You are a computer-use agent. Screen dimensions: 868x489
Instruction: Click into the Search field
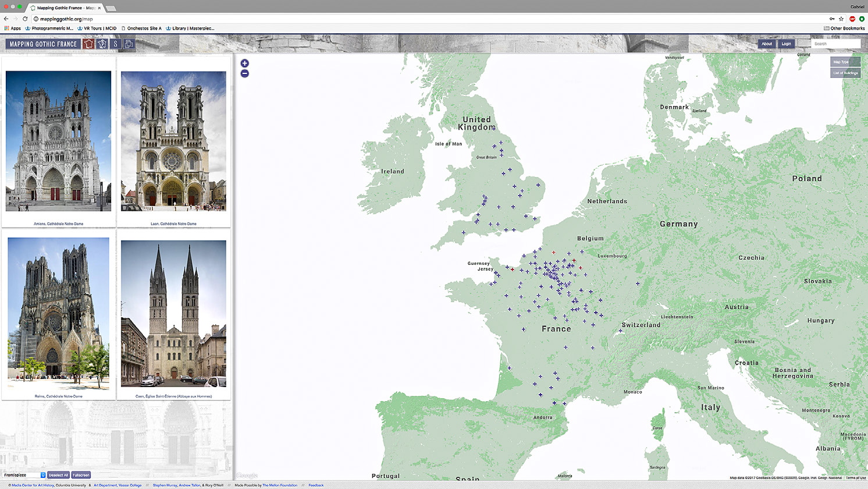click(x=836, y=44)
